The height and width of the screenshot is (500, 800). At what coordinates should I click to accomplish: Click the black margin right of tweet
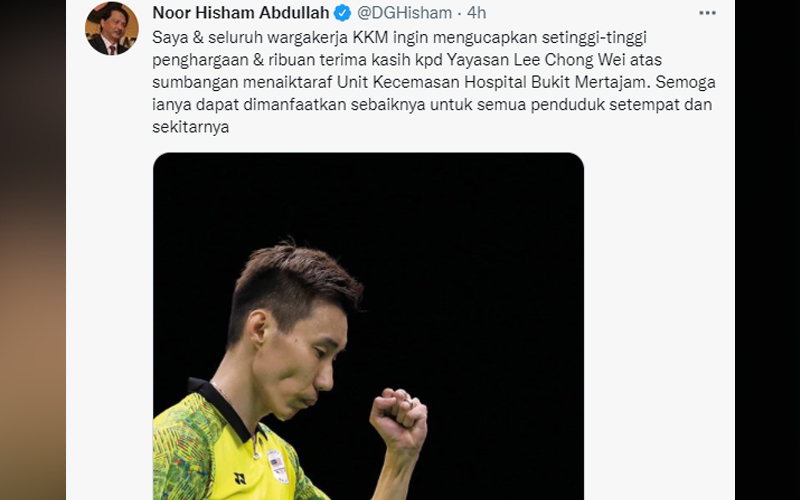[767, 250]
